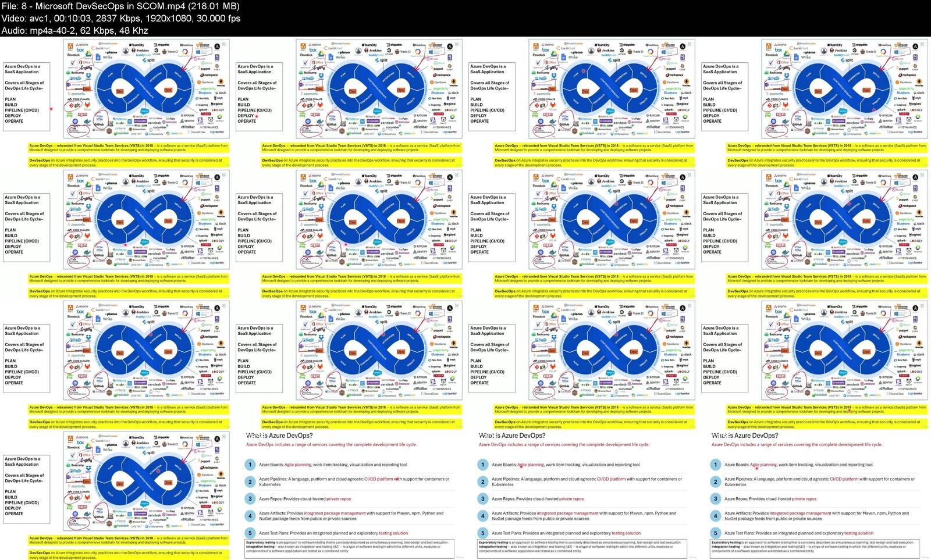
Task: Click the 'Video: avc1, 00:10:03' info line
Action: point(121,18)
